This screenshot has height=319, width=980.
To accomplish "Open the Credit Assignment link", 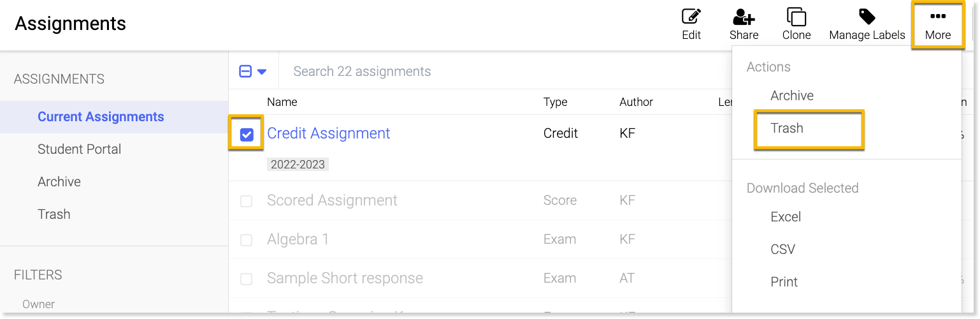I will pos(329,133).
